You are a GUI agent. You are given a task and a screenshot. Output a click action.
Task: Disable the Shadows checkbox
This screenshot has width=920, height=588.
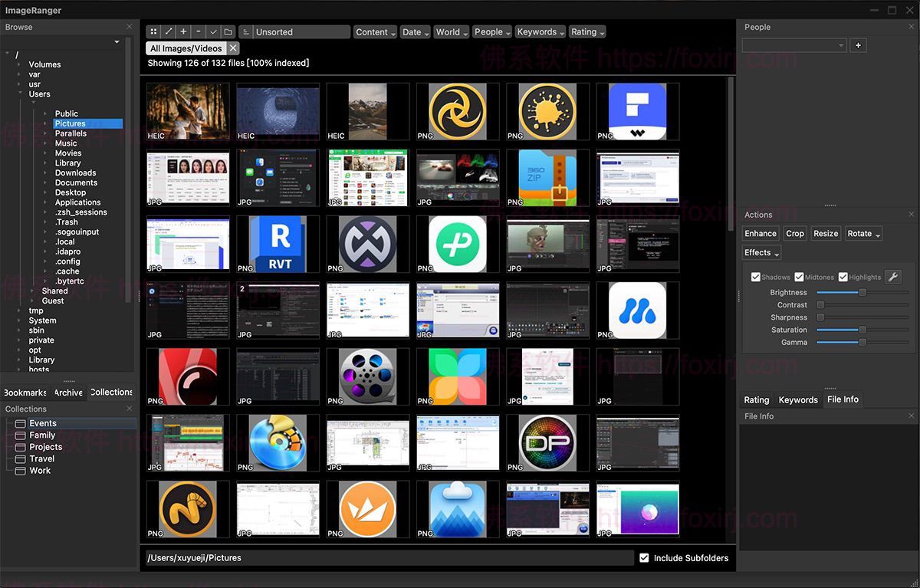756,277
